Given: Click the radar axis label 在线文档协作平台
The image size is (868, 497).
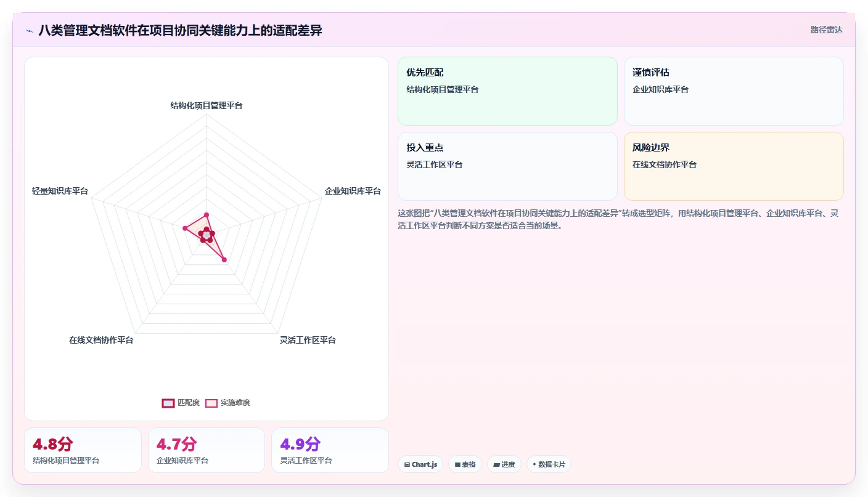Looking at the screenshot, I should [101, 340].
